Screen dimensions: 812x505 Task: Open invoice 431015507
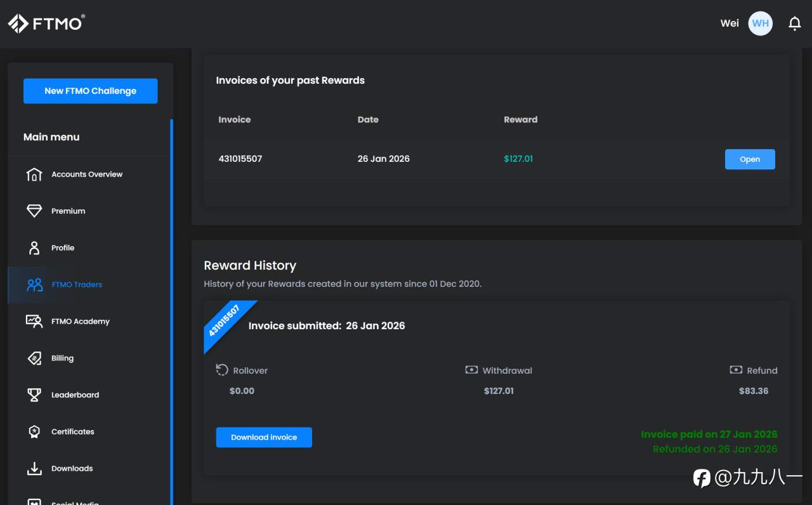click(x=749, y=159)
